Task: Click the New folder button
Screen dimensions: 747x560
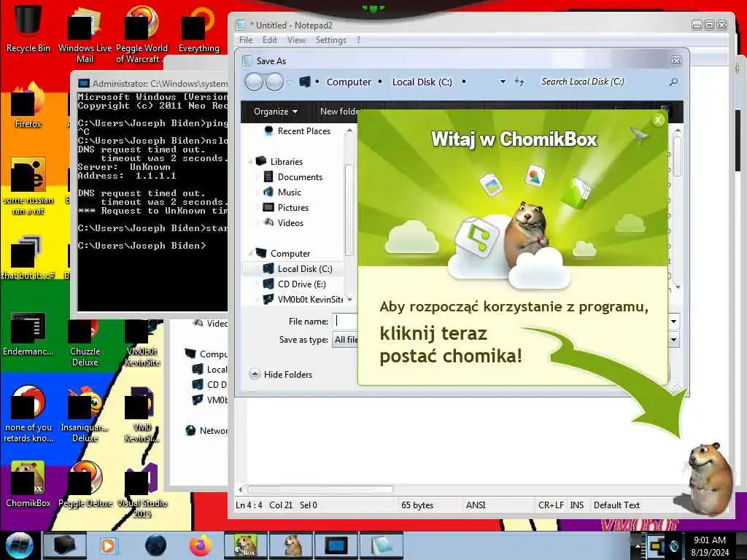Action: click(x=339, y=112)
